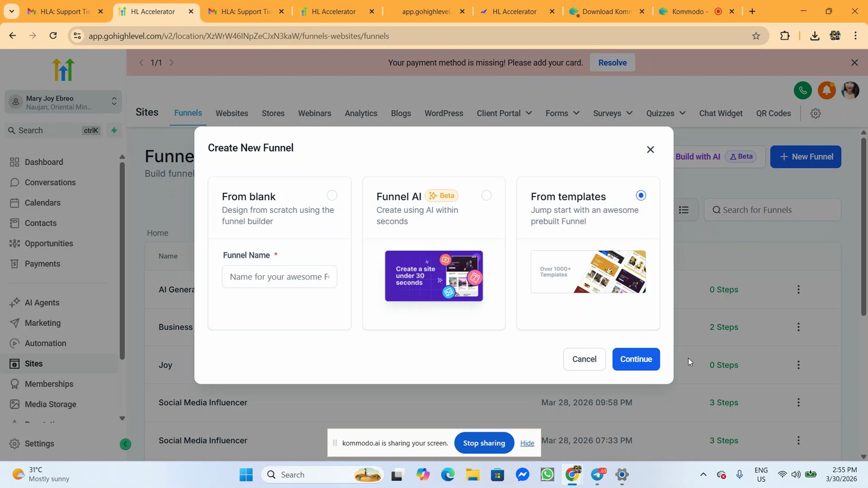Open Calendars in the sidebar

click(42, 203)
